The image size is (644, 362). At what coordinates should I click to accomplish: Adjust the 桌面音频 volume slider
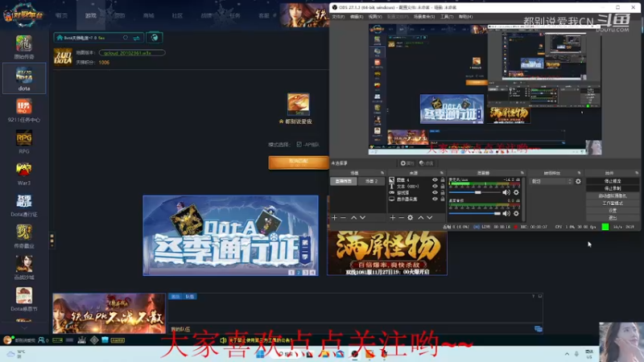474,213
